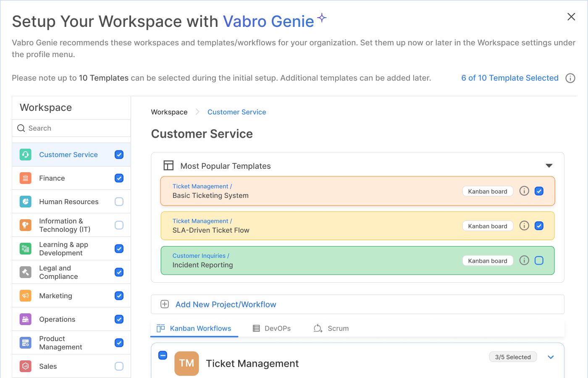This screenshot has height=378, width=588.
Task: Click the Marketing megaphone icon
Action: 26,296
